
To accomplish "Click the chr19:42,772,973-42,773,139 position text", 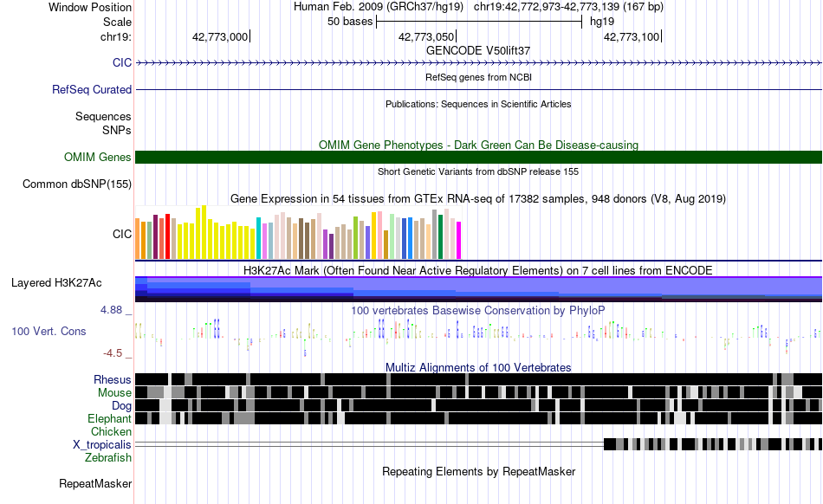I will tap(568, 7).
